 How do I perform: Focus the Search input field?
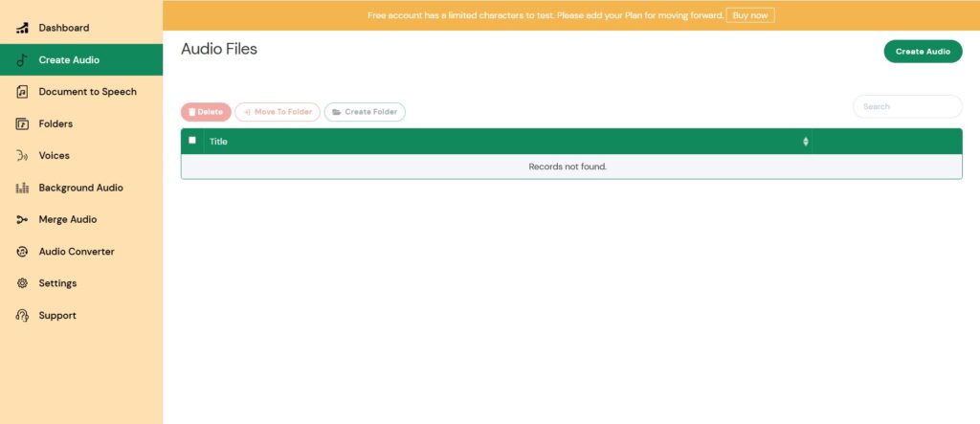907,106
